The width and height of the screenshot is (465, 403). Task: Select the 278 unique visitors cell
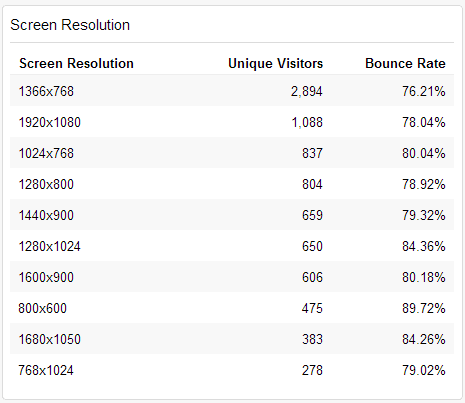312,370
